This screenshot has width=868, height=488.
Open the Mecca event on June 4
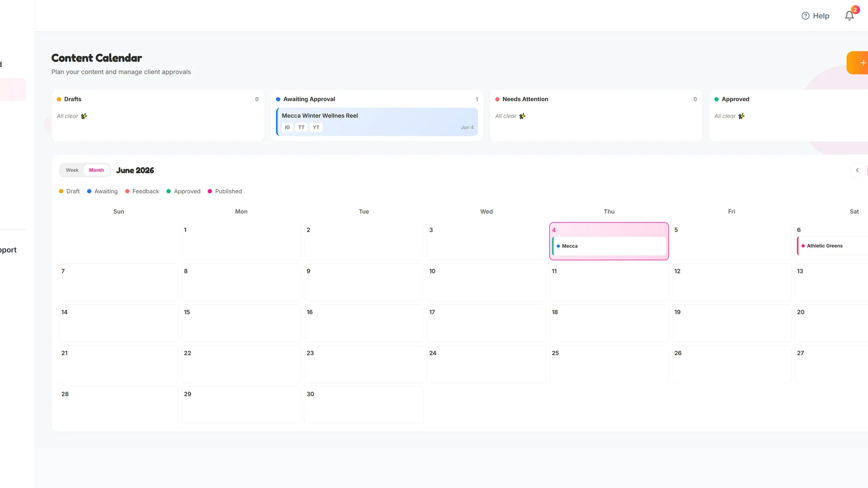click(x=609, y=246)
